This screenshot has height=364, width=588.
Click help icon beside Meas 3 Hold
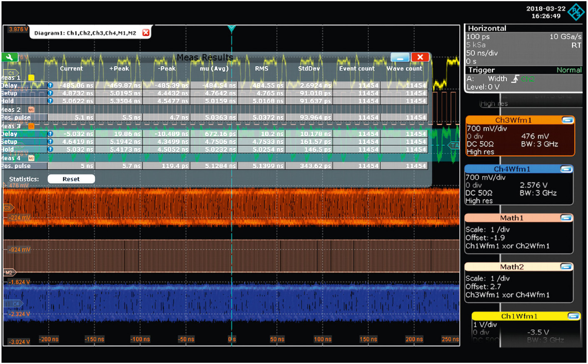tap(50, 149)
